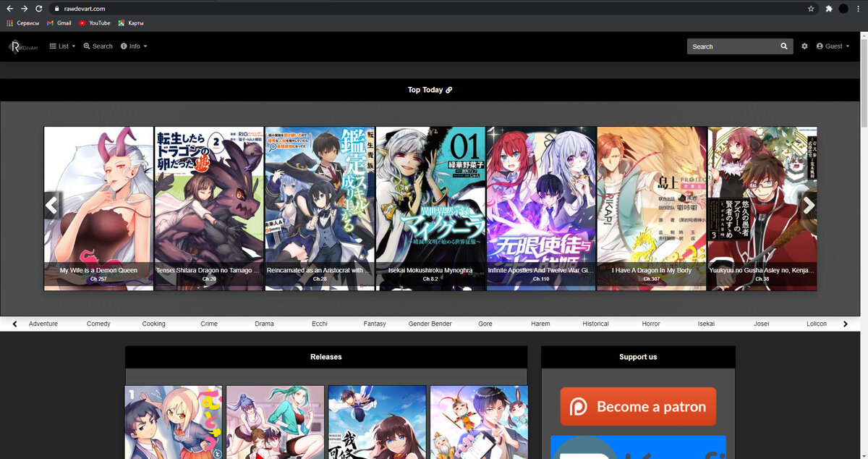
Task: Open the third thumbnail under Releases
Action: point(377,422)
